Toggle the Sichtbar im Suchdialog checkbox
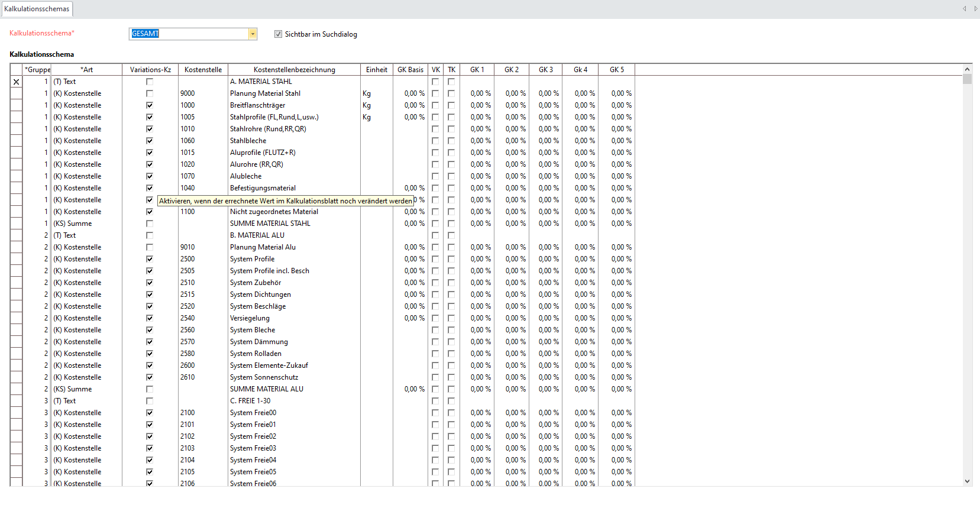The image size is (980, 531). pos(278,34)
